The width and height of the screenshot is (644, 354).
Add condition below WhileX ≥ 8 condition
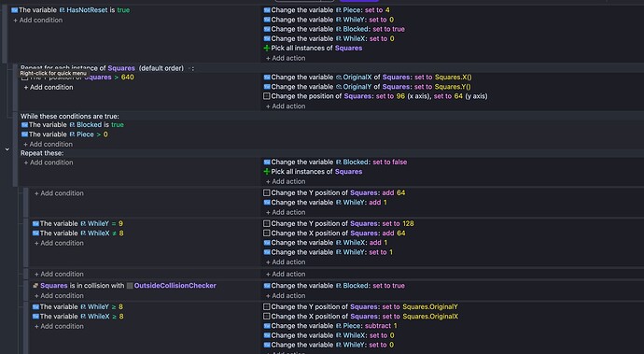pos(59,326)
